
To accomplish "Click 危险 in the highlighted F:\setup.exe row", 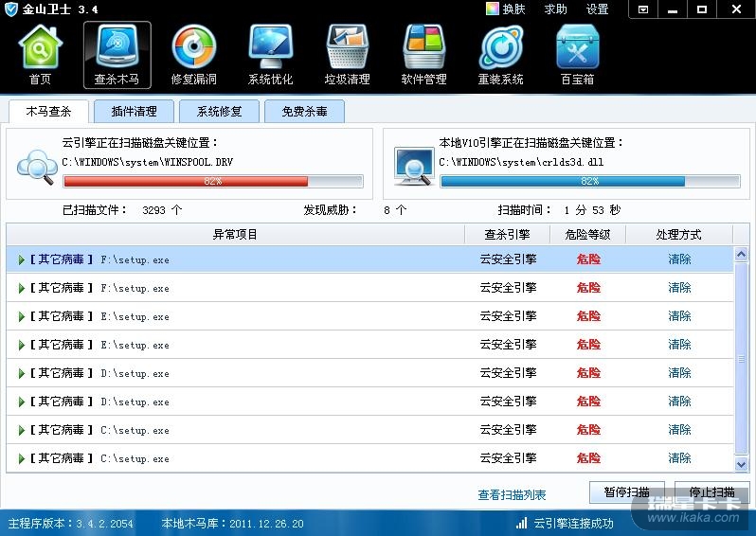I will pyautogui.click(x=588, y=259).
